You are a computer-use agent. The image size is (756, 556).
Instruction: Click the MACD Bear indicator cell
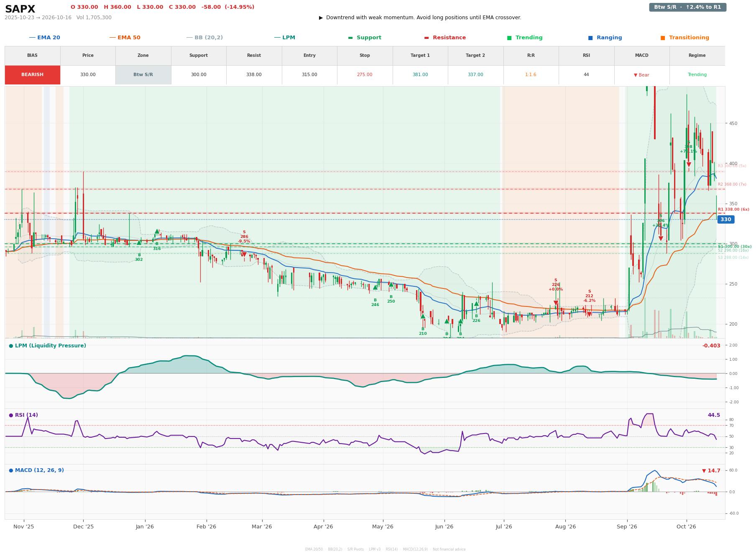[641, 75]
